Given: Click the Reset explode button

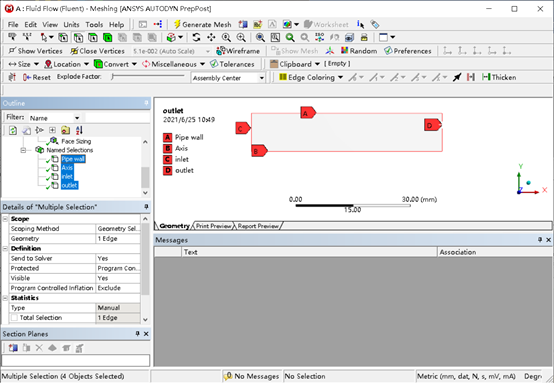Looking at the screenshot, I should pyautogui.click(x=37, y=77).
